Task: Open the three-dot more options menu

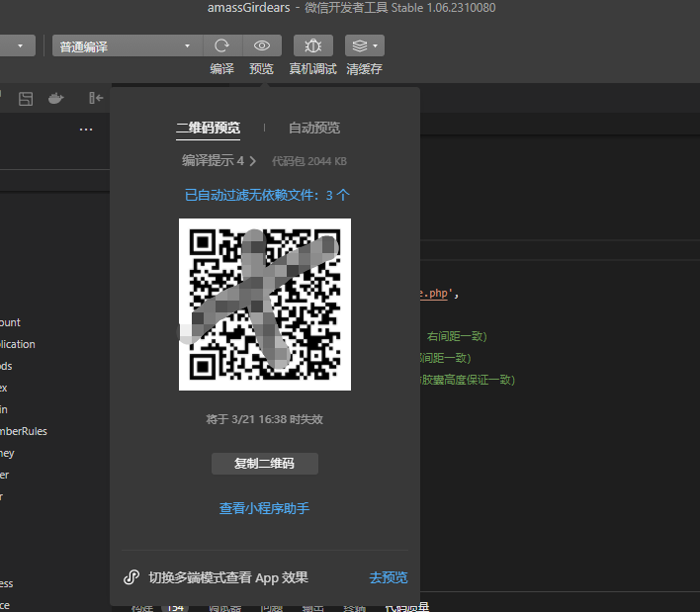Action: coord(86,130)
